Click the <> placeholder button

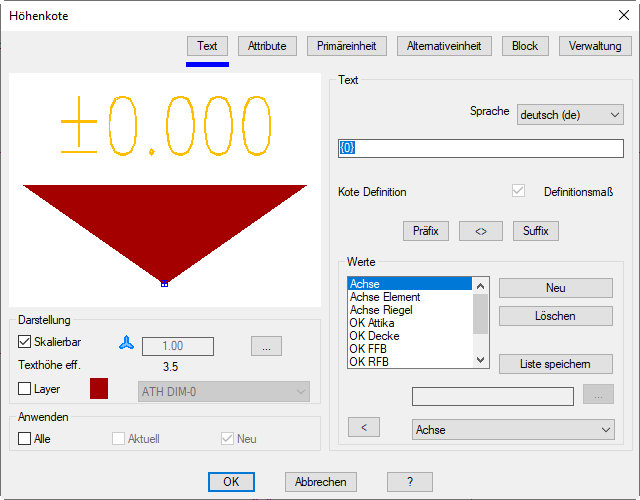480,231
